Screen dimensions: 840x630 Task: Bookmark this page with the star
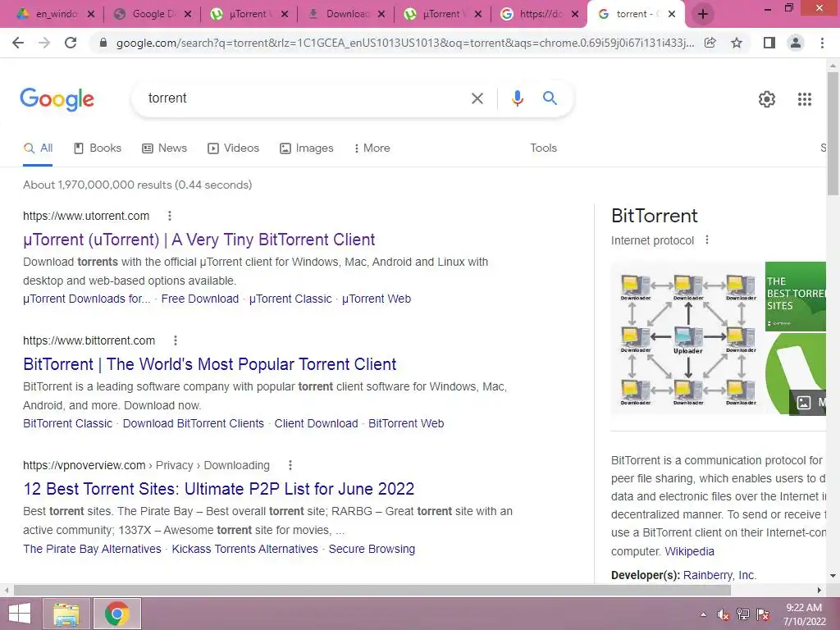pyautogui.click(x=737, y=43)
